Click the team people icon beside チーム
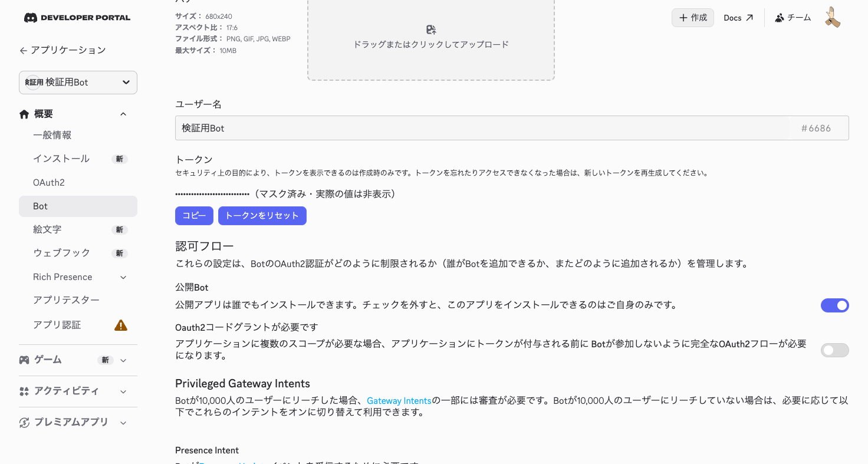The image size is (868, 464). 780,18
